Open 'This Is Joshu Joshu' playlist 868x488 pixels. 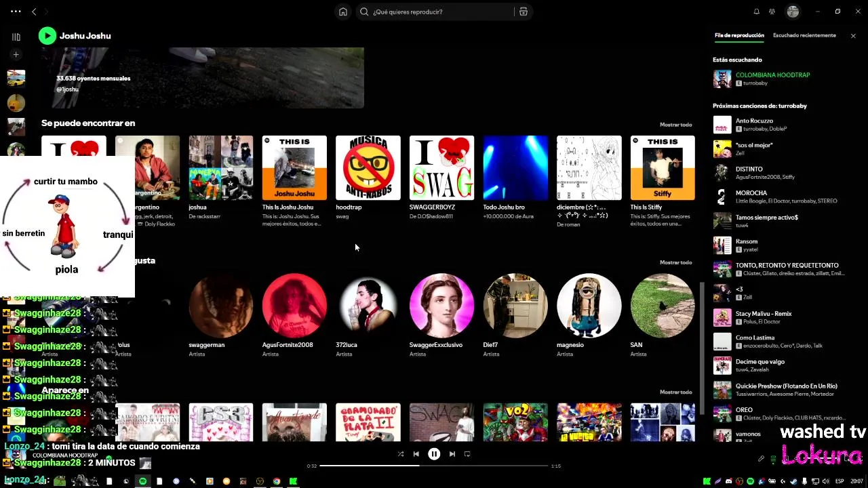(294, 168)
